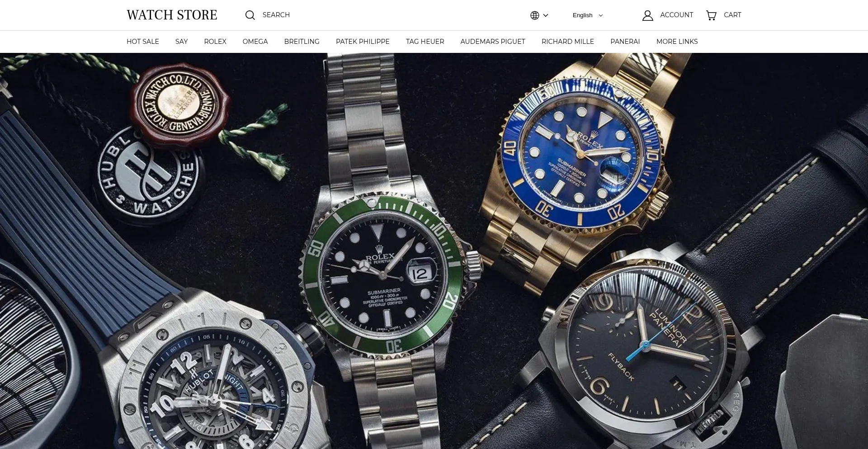
Task: Open the HOT SALE menu item
Action: 143,42
